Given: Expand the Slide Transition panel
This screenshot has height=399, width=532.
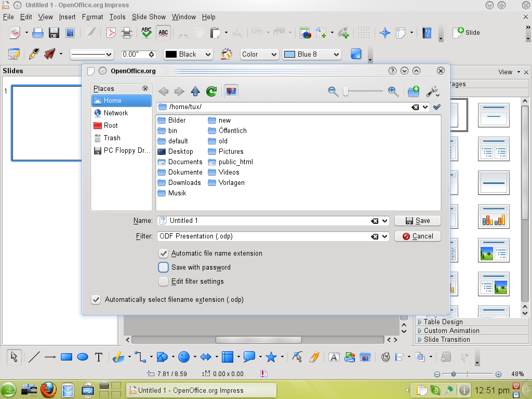Looking at the screenshot, I should 472,339.
